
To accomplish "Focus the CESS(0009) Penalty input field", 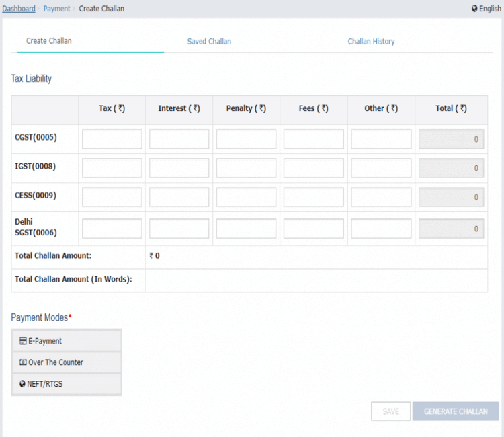I will [x=246, y=197].
